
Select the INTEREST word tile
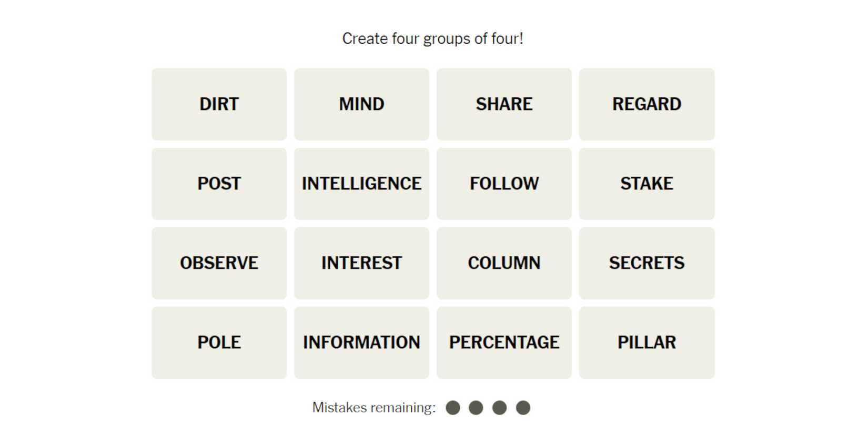361,263
